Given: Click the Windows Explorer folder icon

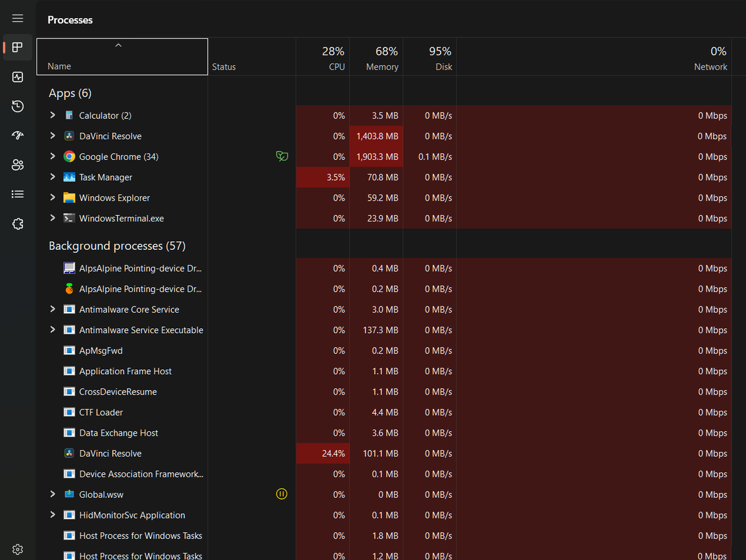Looking at the screenshot, I should [x=69, y=198].
